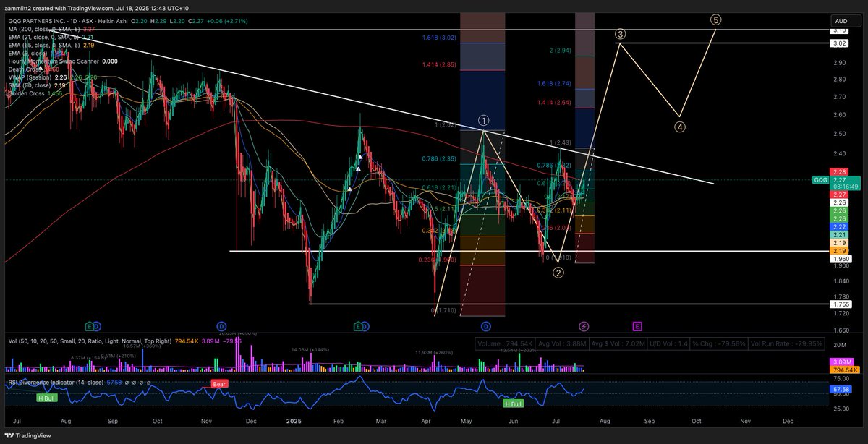Click the 3.89M volume label on axis
Viewport: 868px width, 444px height.
pos(841,361)
